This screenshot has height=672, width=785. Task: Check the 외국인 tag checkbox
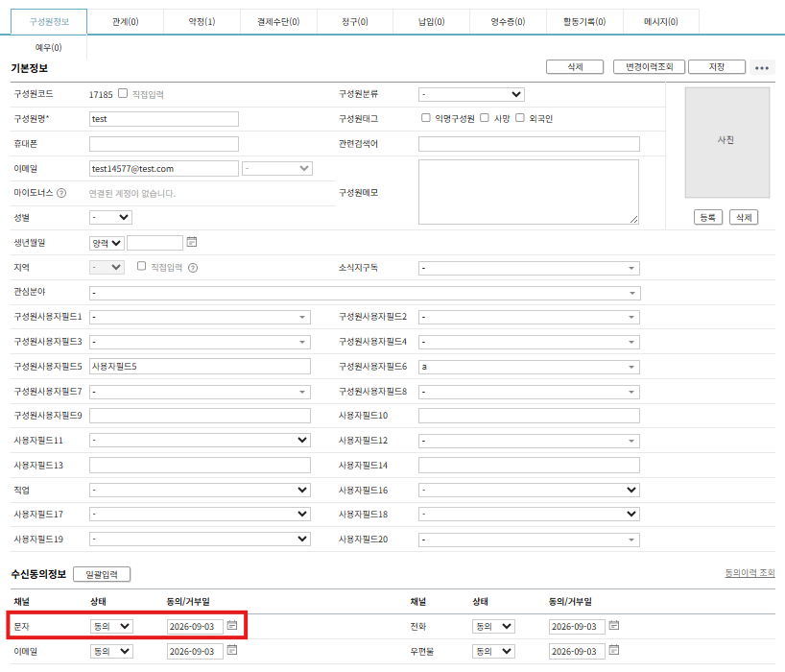click(x=520, y=118)
